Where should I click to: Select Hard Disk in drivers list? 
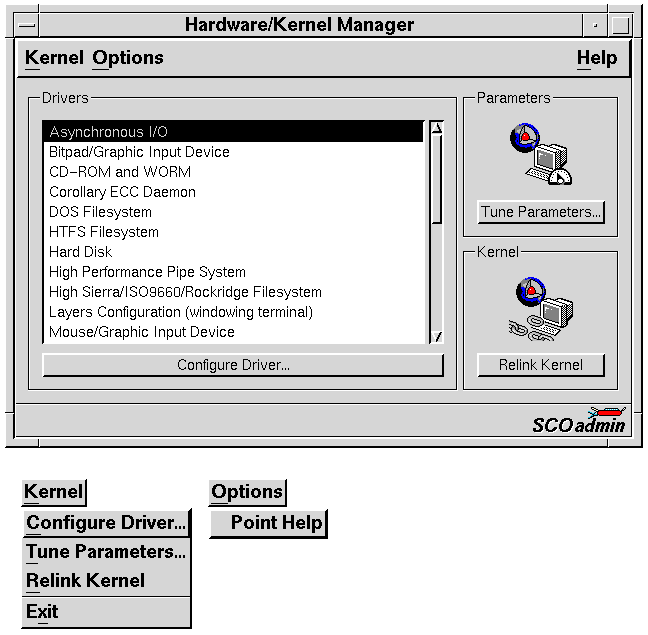(81, 252)
